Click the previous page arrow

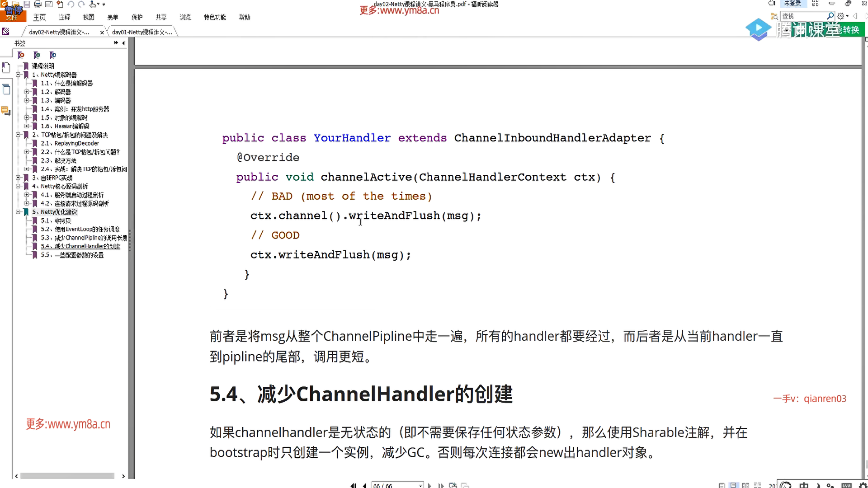(364, 485)
